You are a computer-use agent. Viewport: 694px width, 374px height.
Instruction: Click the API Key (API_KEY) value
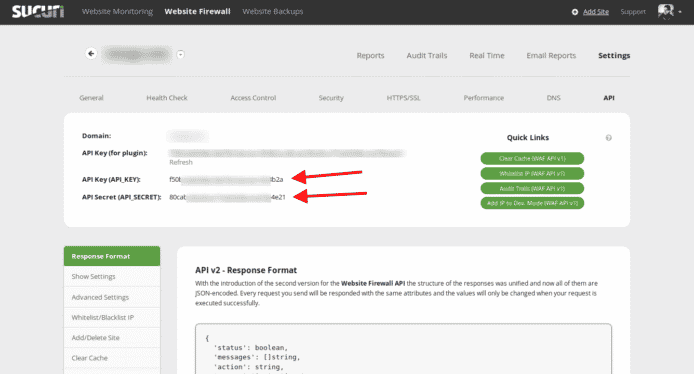coord(226,179)
